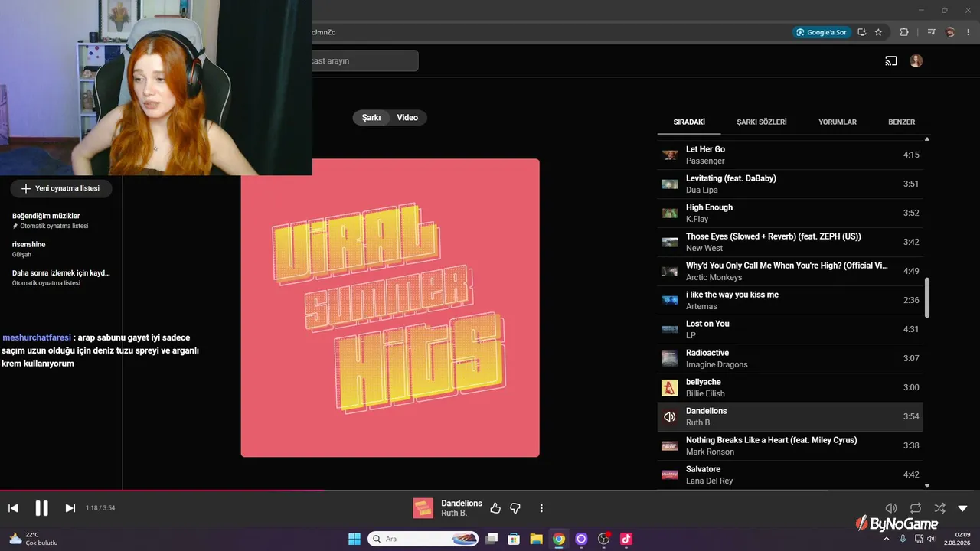Dislike the current song with thumbs down
980x551 pixels.
click(x=515, y=508)
